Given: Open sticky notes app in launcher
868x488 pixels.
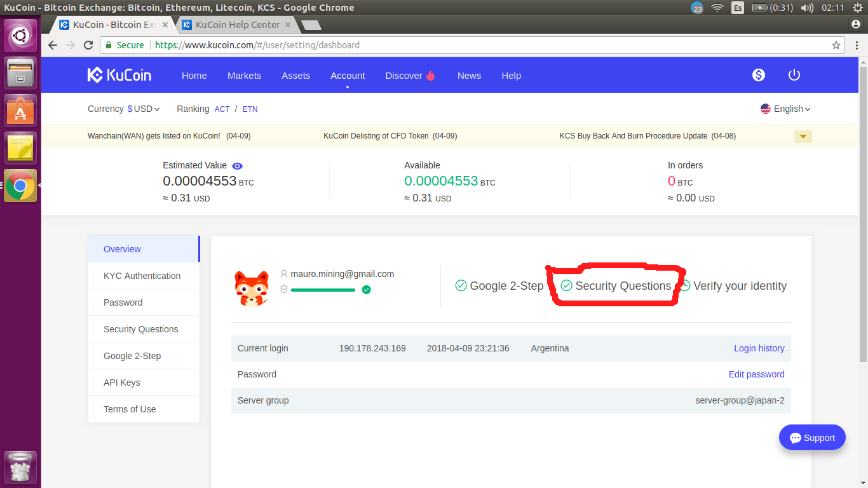Looking at the screenshot, I should click(x=20, y=148).
